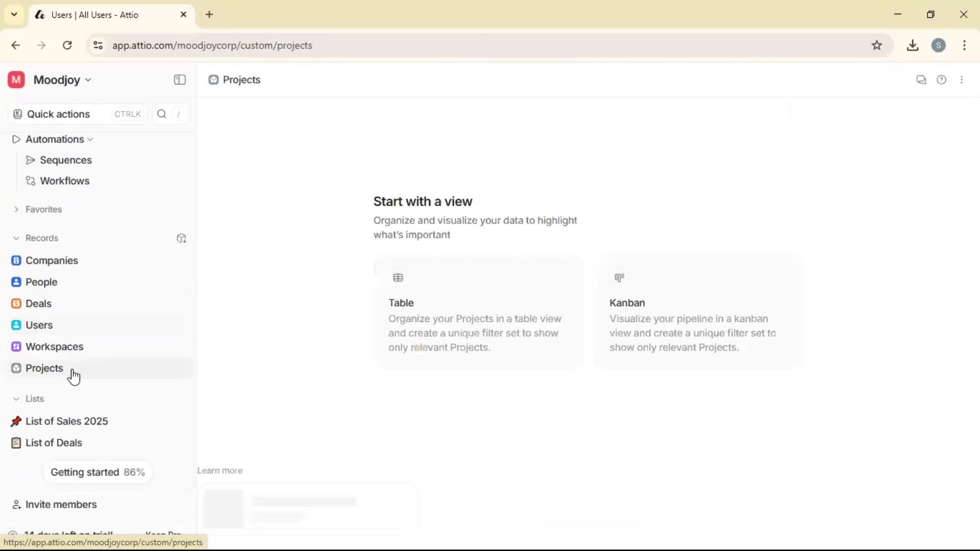The height and width of the screenshot is (551, 980).
Task: Open Getting started progress at 86%
Action: click(x=98, y=471)
